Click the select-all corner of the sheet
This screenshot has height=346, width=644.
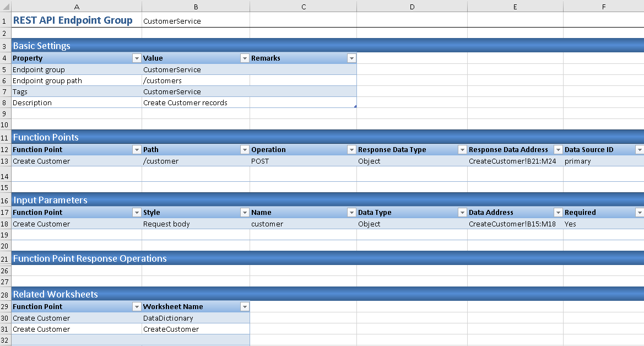pyautogui.click(x=5, y=7)
